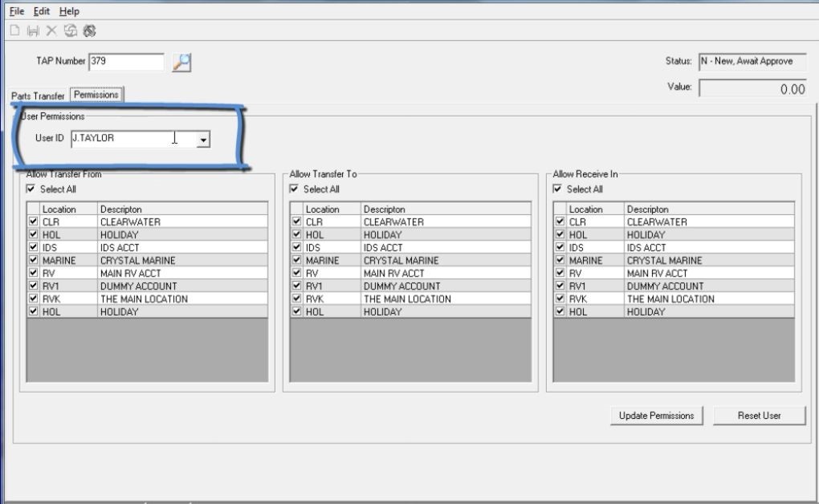Image resolution: width=819 pixels, height=504 pixels.
Task: Expand the User ID dropdown arrow
Action: pos(203,140)
